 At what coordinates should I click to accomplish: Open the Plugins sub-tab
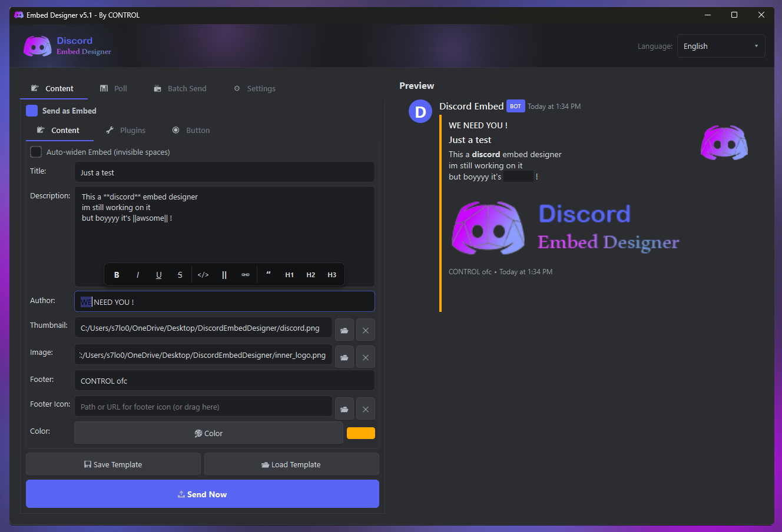tap(126, 130)
